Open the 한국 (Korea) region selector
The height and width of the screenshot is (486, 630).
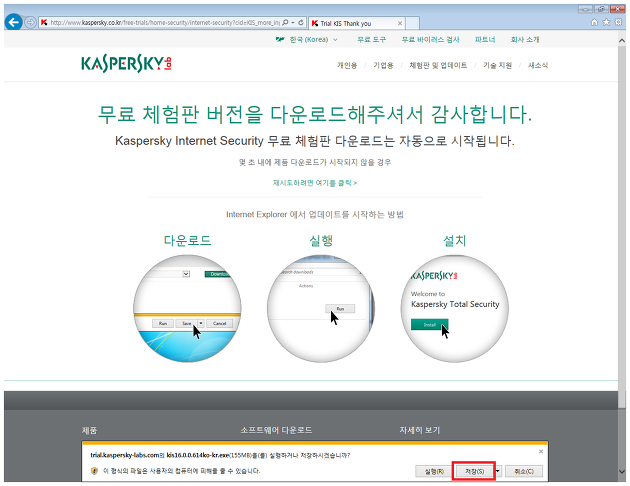click(307, 39)
